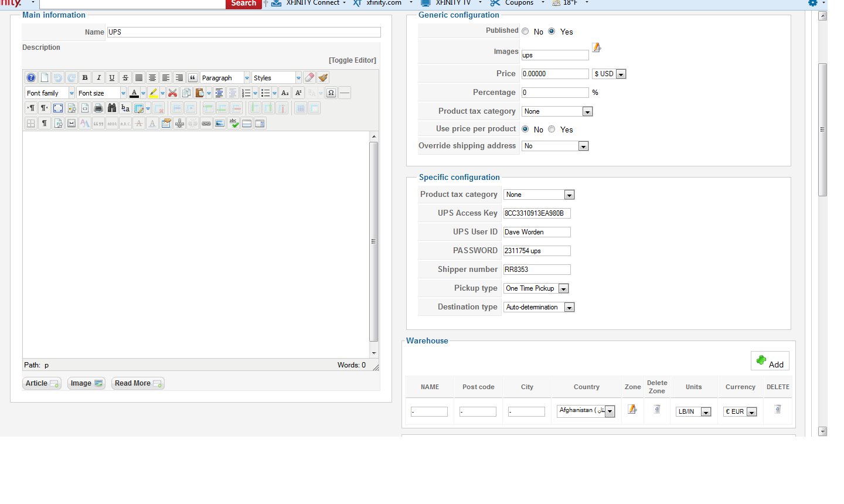The image size is (844, 504).
Task: Click the copy icon in editor toolbar
Action: 186,93
